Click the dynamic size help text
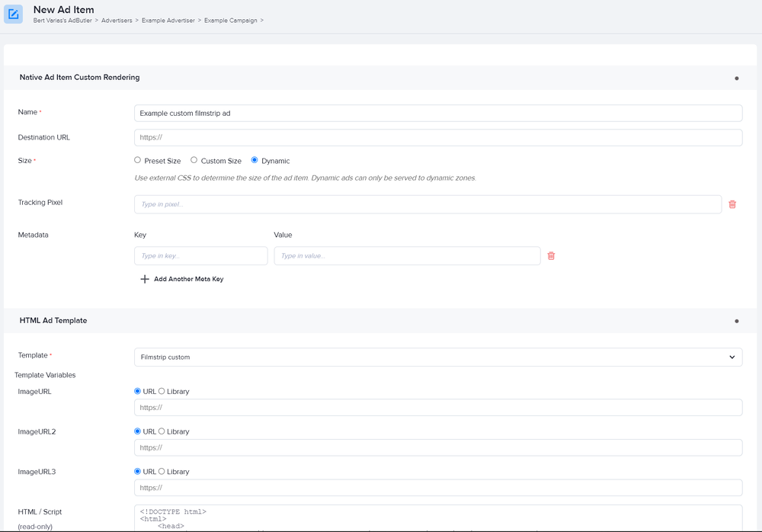This screenshot has height=532, width=762. 306,178
